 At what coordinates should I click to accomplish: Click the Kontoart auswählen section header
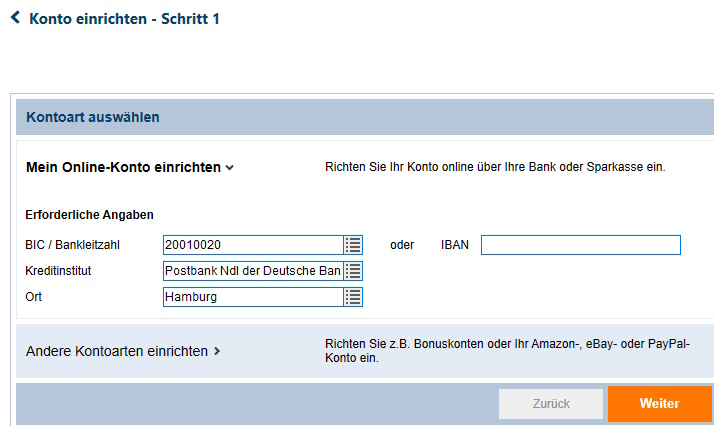[93, 117]
